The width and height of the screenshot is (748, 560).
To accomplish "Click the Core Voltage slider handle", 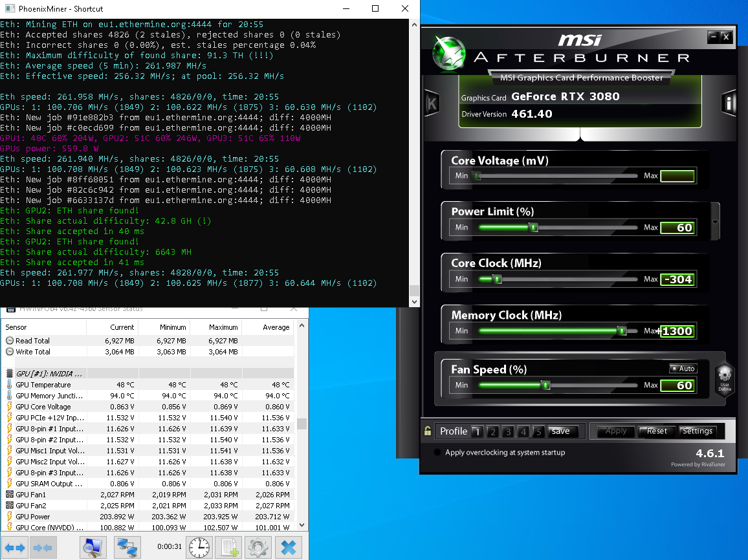I will pos(477,176).
